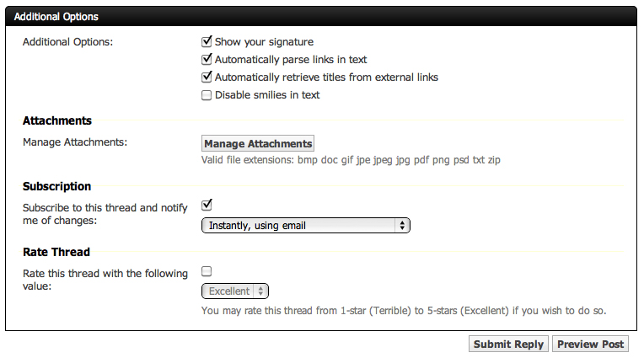Click the bold Rate Thread section heading
This screenshot has height=358, width=644.
click(56, 251)
